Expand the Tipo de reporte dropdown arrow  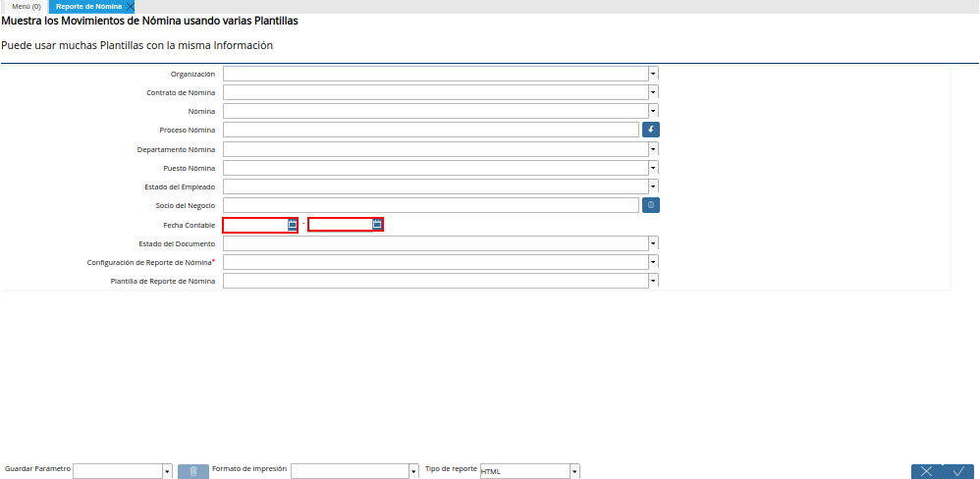point(575,471)
